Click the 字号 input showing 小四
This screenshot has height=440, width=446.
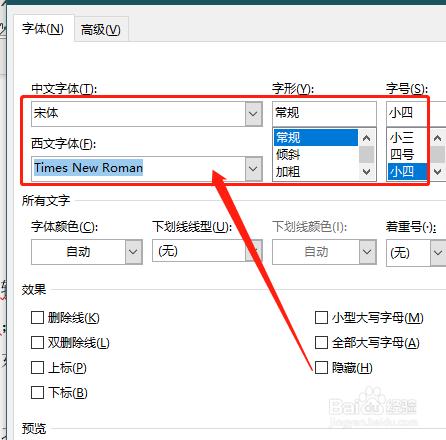tap(416, 114)
